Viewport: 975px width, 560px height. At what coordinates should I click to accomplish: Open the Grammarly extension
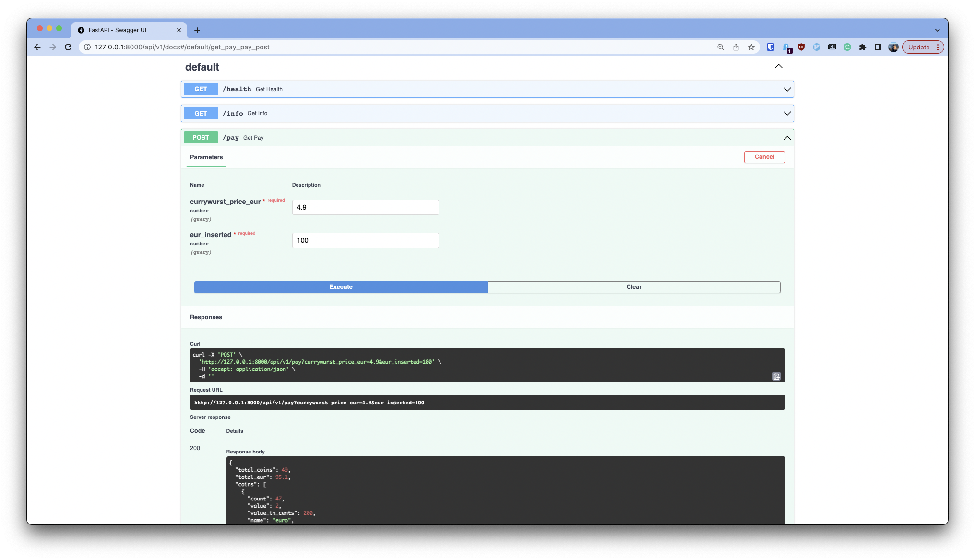(847, 47)
